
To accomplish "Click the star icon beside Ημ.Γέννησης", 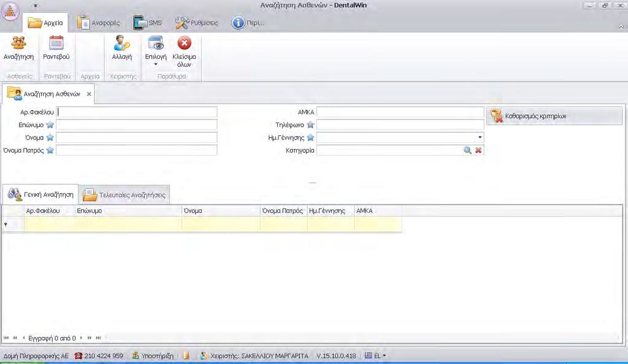I will [x=310, y=138].
